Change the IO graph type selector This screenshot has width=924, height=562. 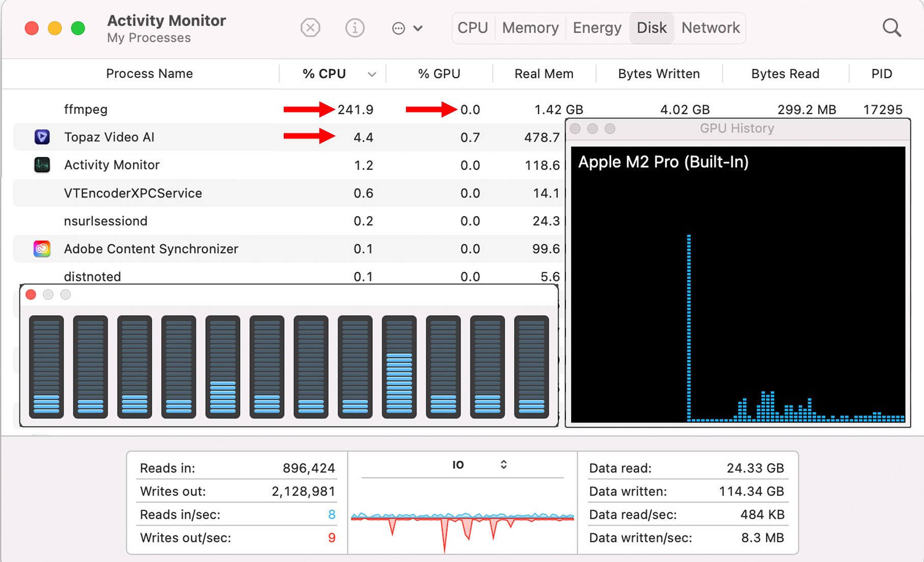point(503,465)
